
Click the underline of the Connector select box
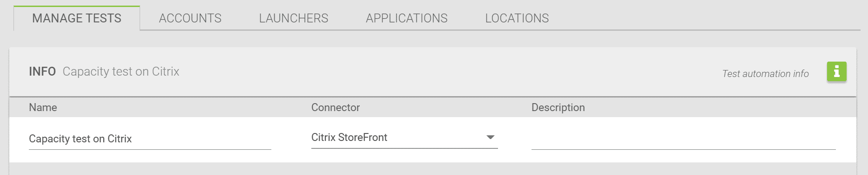click(x=404, y=148)
